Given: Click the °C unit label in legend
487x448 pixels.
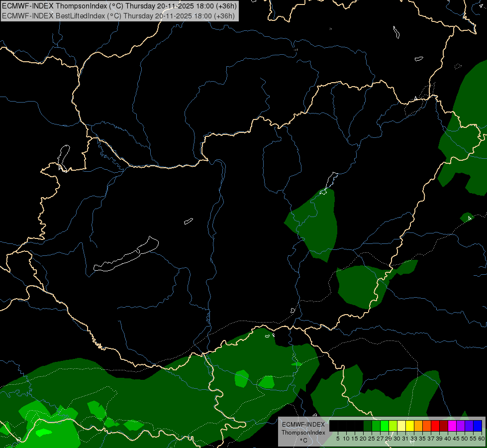Looking at the screenshot, I should [x=303, y=440].
